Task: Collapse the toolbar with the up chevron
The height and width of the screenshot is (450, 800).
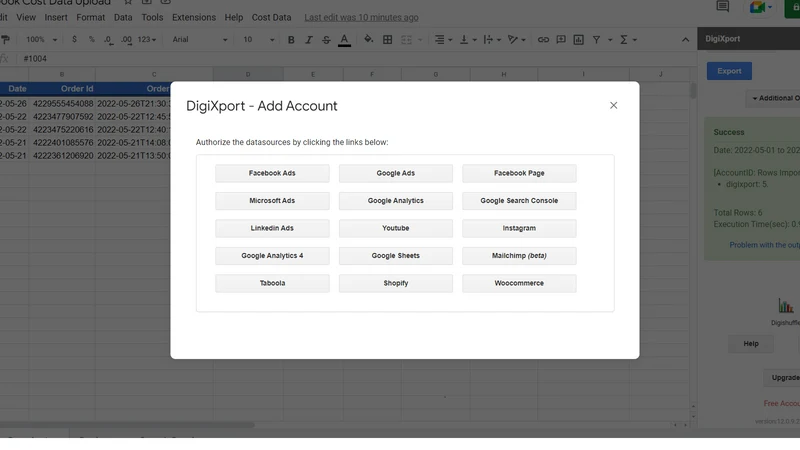Action: point(685,39)
